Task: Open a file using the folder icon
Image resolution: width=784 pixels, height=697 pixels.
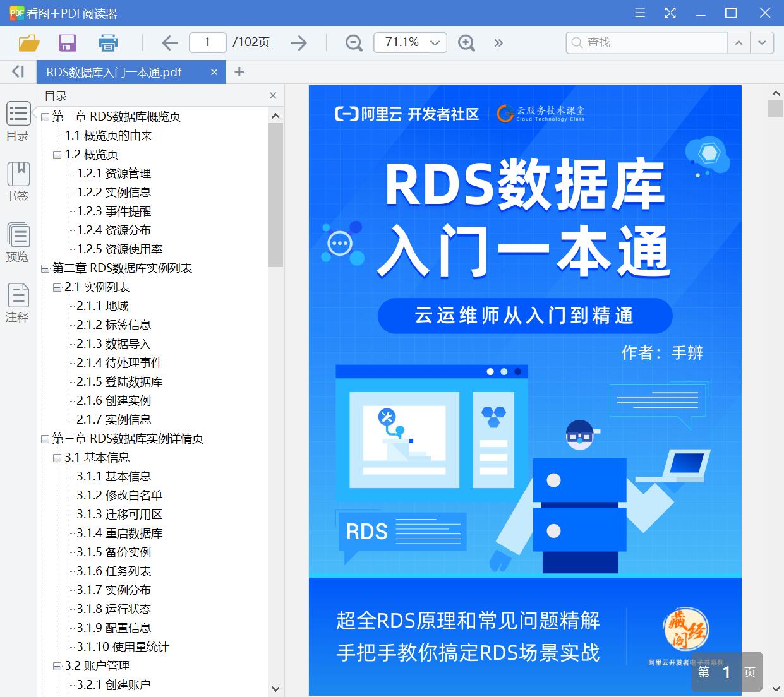Action: click(28, 42)
